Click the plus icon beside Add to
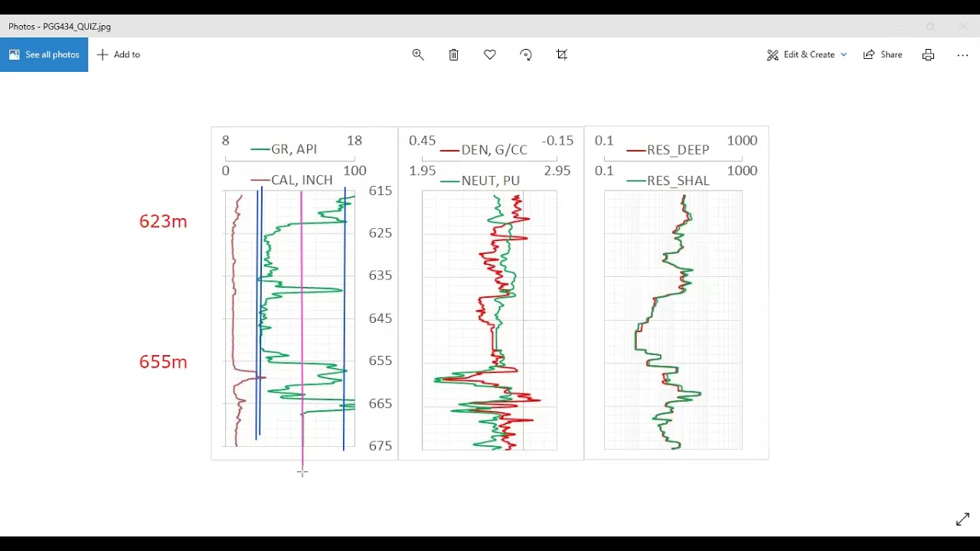 click(103, 54)
